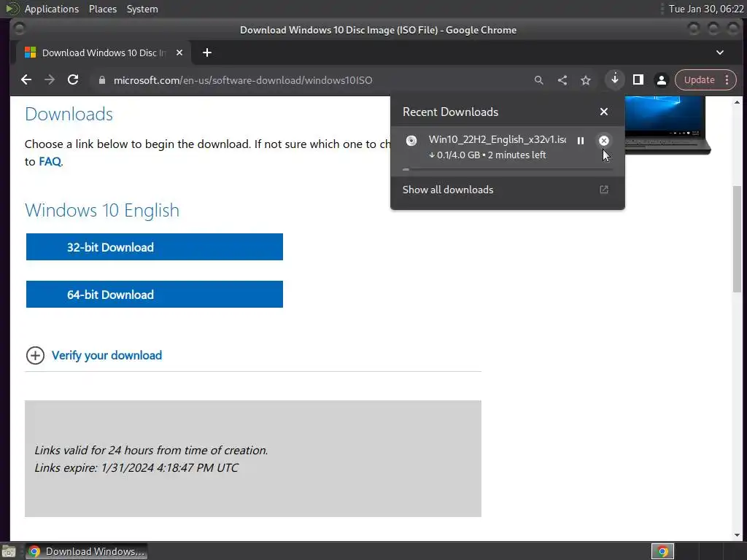This screenshot has height=560, width=747.
Task: Click the open-in-new-tab icon beside Show all downloads
Action: point(603,190)
